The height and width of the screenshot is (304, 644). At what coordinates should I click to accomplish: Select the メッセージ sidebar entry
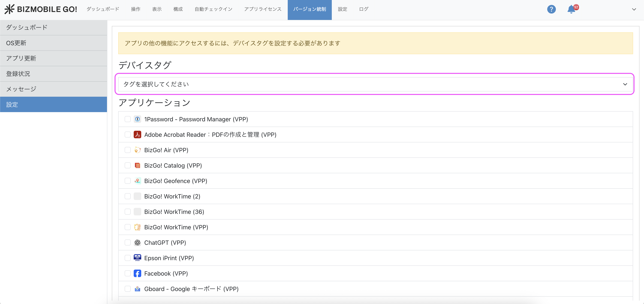[x=21, y=89]
